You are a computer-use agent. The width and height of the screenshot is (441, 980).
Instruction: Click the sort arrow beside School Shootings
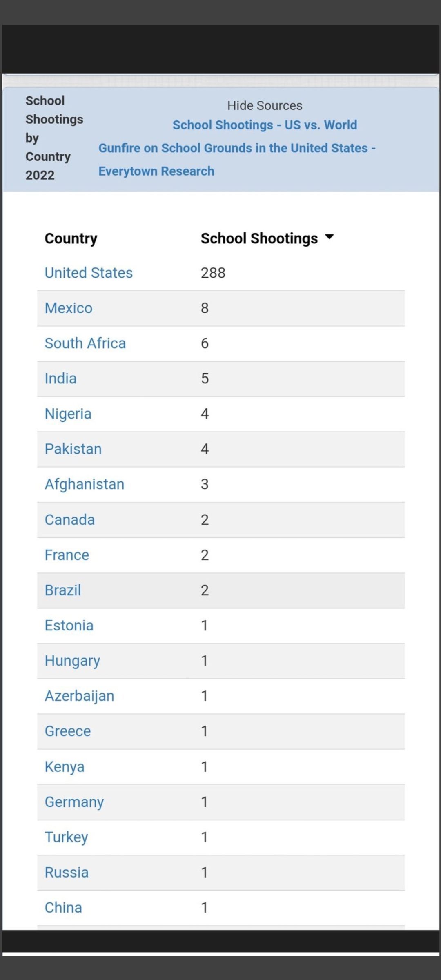(x=329, y=237)
